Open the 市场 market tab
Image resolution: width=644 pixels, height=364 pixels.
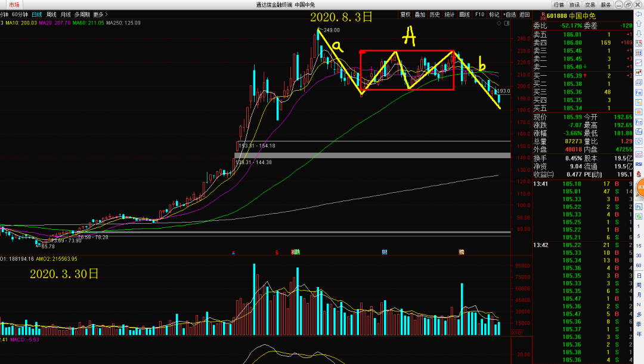pyautogui.click(x=14, y=5)
